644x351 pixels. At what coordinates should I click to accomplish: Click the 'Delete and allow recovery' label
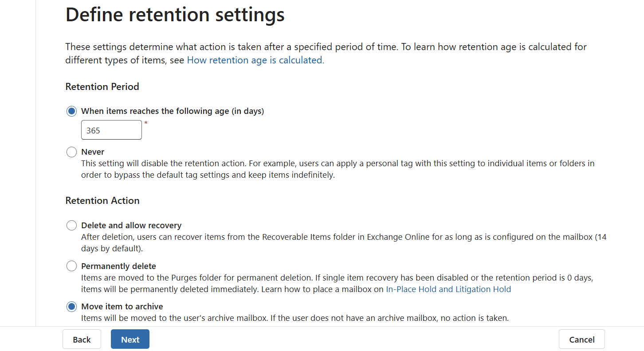(131, 225)
